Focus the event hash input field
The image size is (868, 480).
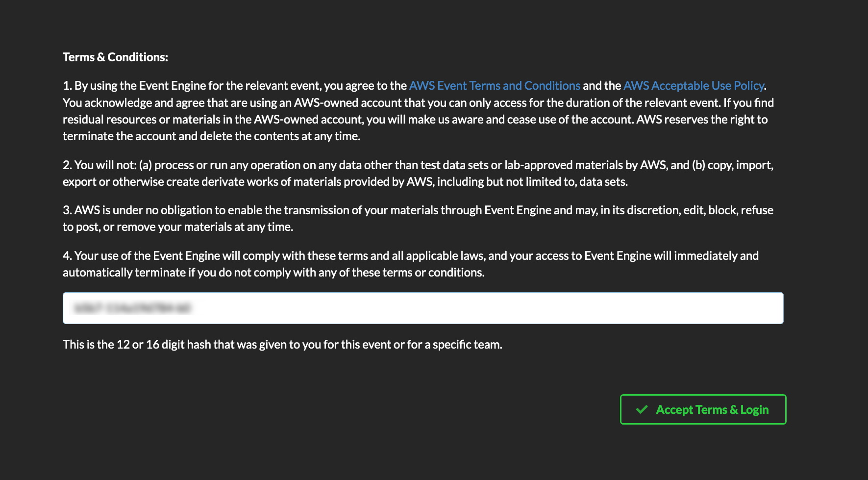423,308
